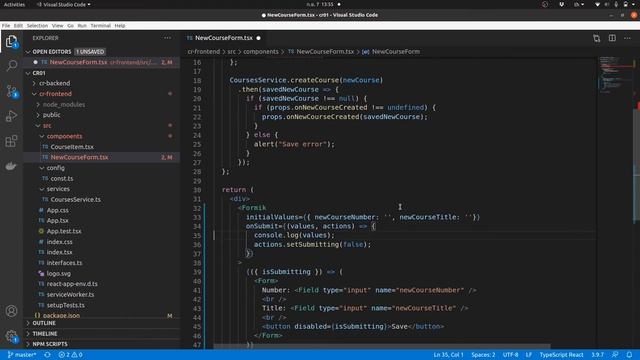This screenshot has width=640, height=360.
Task: Click the master branch indicator
Action: [x=22, y=355]
